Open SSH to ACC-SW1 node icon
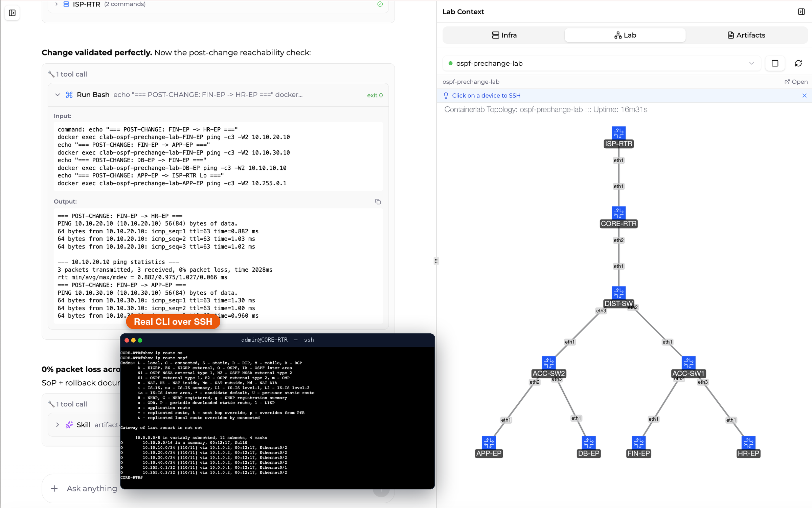 (x=688, y=363)
